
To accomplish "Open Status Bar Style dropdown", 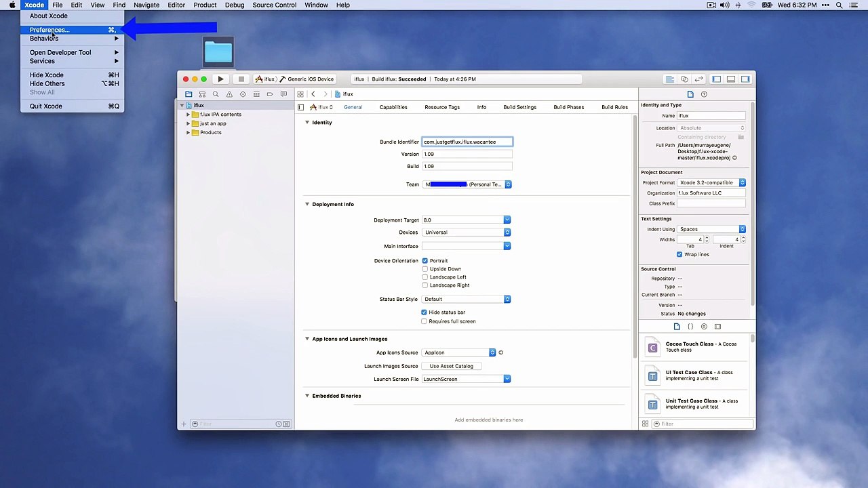I will tap(466, 300).
